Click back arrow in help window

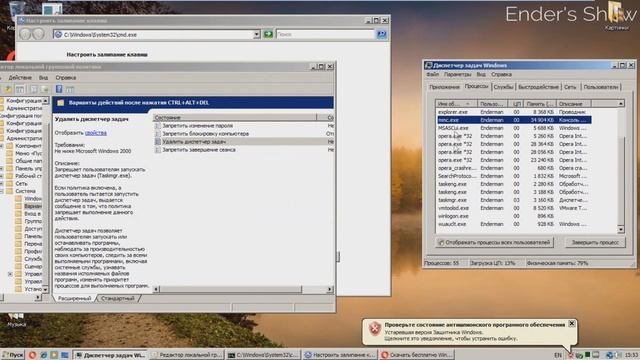pos(25,34)
